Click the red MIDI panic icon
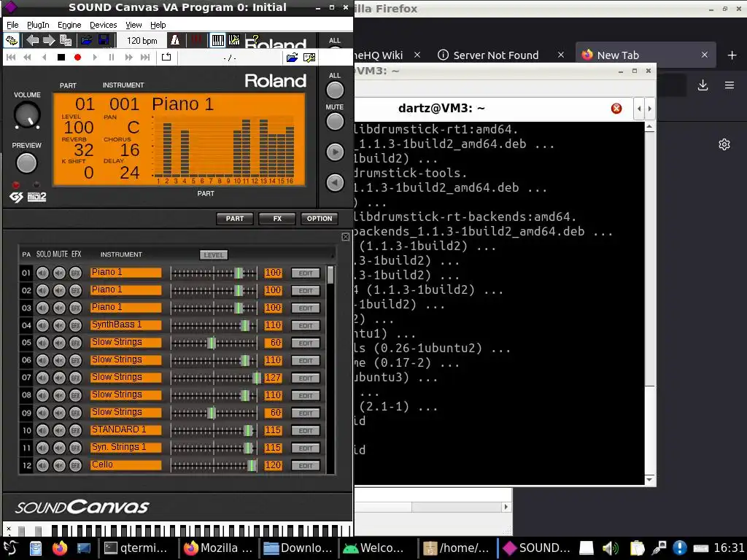The image size is (747, 560). click(x=196, y=41)
